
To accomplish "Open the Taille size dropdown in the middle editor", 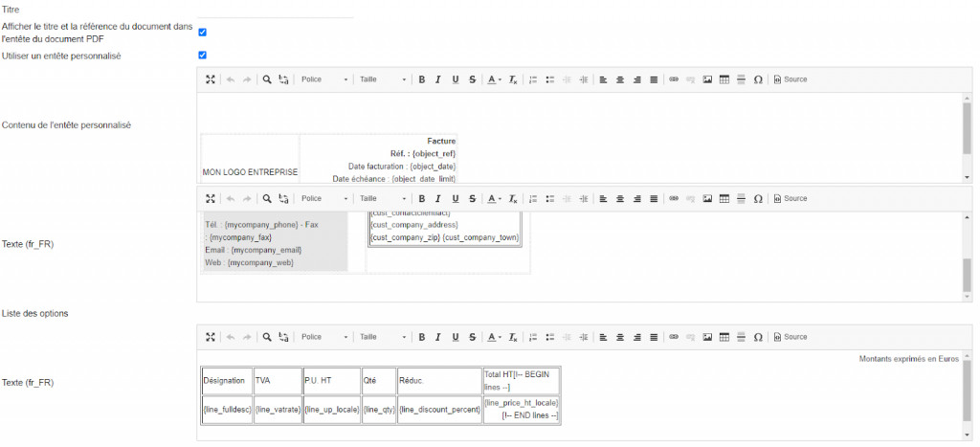I will coord(383,199).
